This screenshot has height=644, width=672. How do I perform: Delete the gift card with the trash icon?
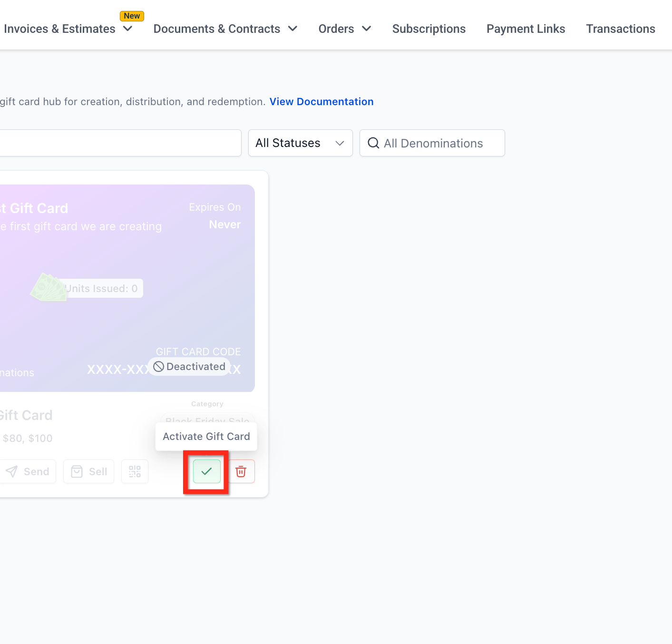241,471
